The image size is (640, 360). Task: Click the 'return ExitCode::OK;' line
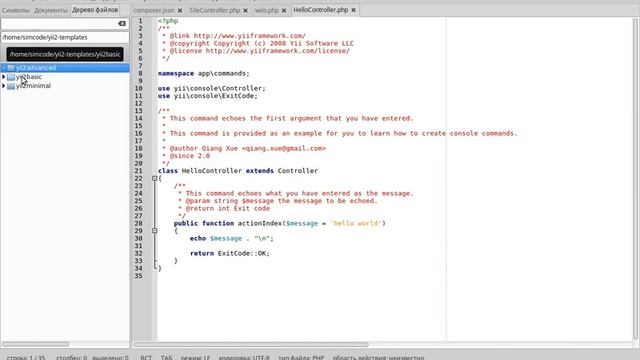click(230, 253)
